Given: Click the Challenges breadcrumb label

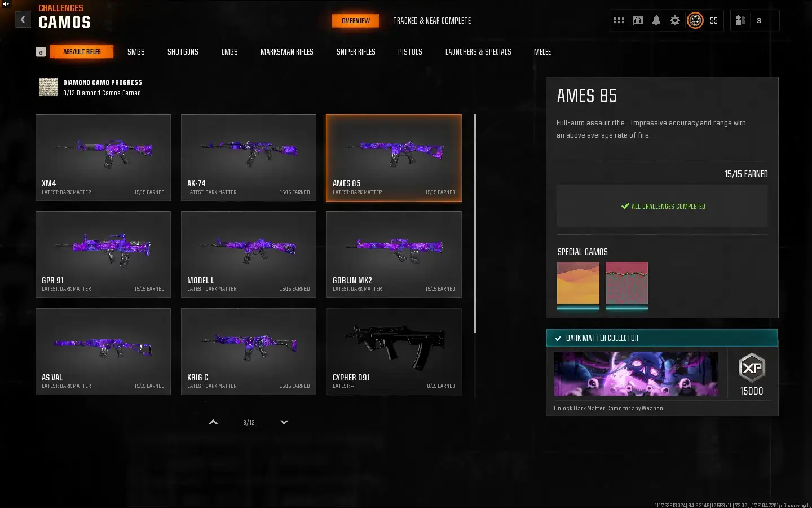Looking at the screenshot, I should 61,8.
